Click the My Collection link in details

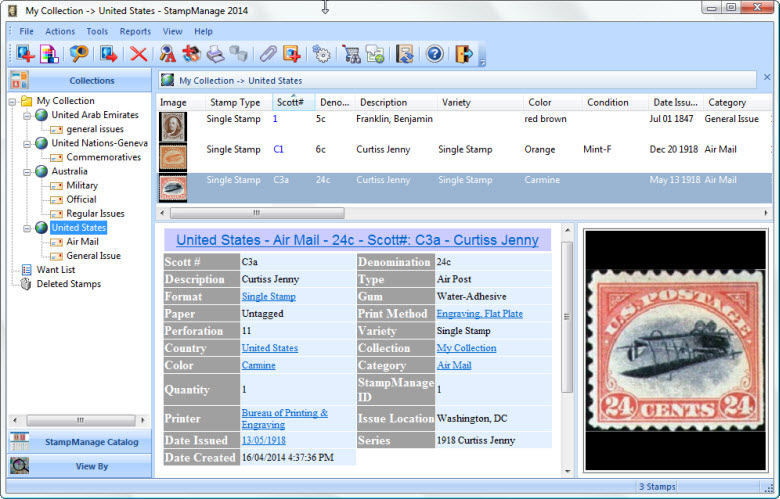(x=466, y=348)
